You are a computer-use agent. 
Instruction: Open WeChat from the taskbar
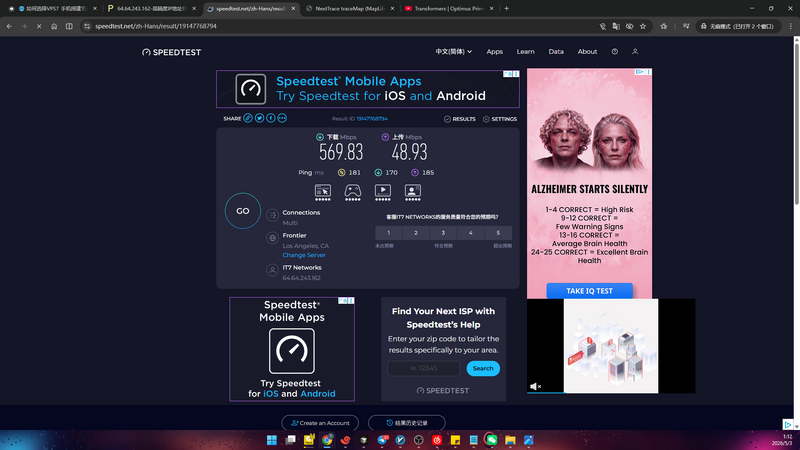tap(491, 440)
